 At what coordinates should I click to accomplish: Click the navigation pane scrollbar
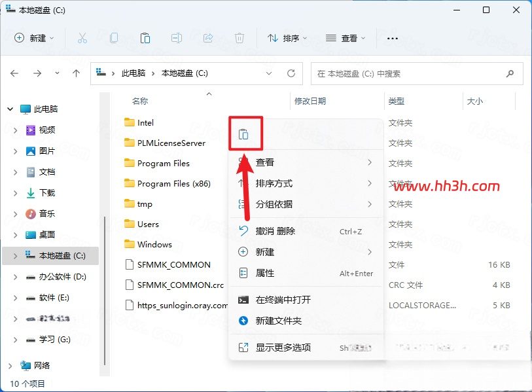pyautogui.click(x=105, y=290)
